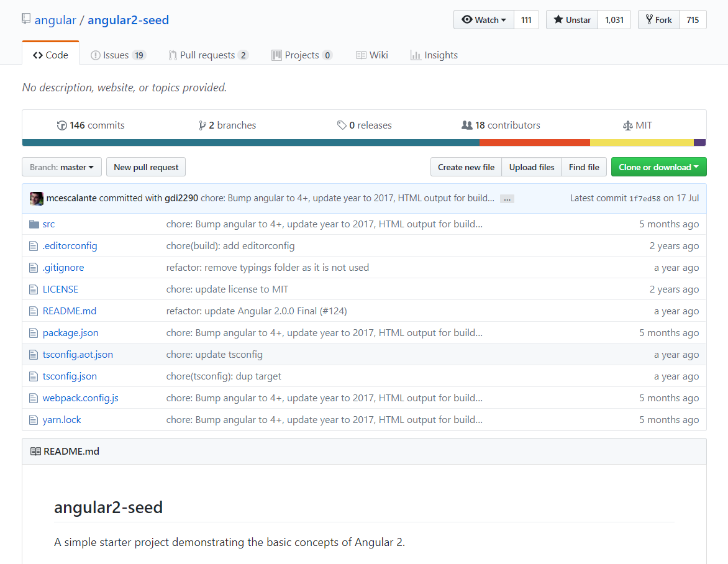Click Find file button
The width and height of the screenshot is (728, 564).
pyautogui.click(x=584, y=167)
